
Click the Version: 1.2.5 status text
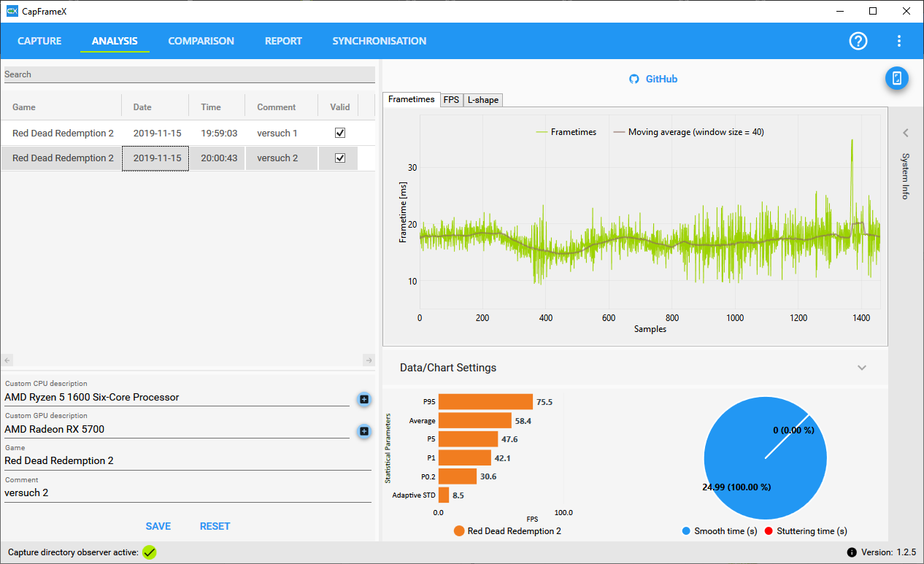[x=888, y=552]
